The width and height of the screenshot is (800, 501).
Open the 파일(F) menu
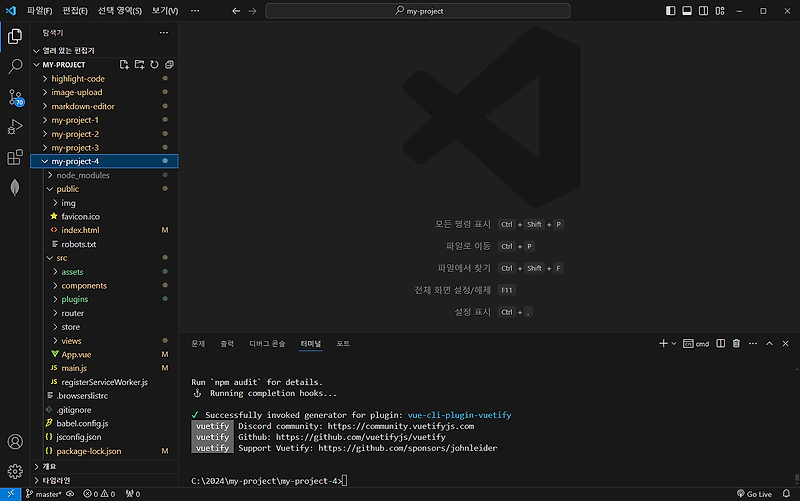39,11
